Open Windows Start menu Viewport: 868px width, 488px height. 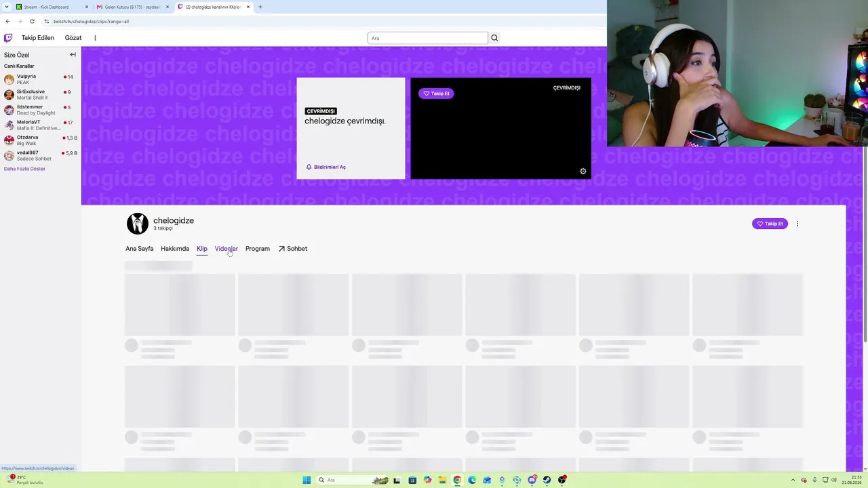[x=307, y=480]
